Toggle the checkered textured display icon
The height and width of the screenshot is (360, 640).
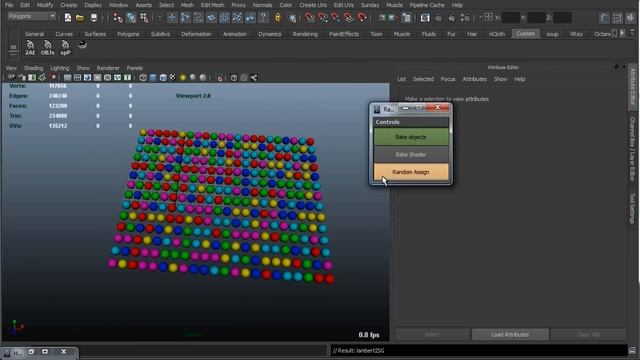(x=173, y=78)
